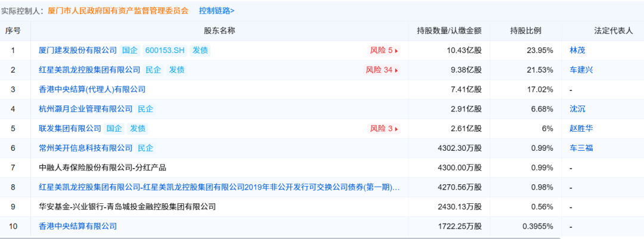Expand 风险 3 risk badge
This screenshot has width=644, height=239.
click(x=383, y=129)
